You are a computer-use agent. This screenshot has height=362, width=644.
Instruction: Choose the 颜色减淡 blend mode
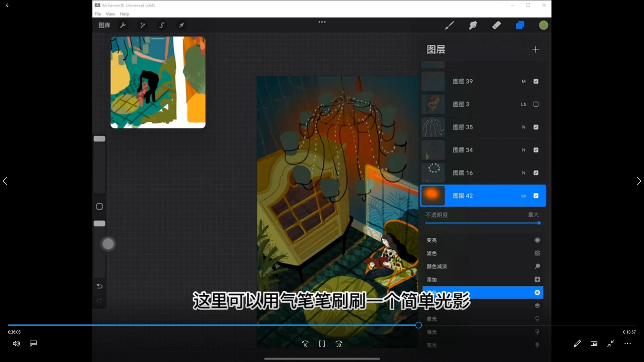pyautogui.click(x=437, y=266)
